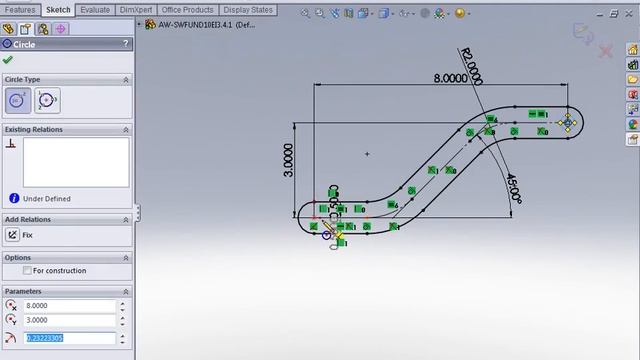Collapse the Parameters section
Viewport: 640px width, 360px height.
126,292
